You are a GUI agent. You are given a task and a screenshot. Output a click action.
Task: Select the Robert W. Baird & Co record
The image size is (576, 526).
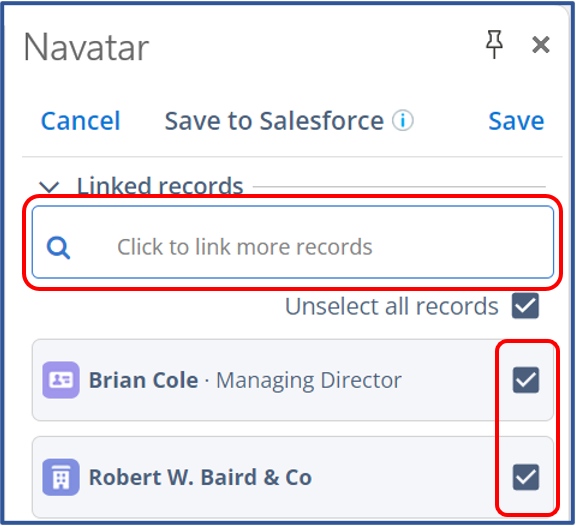tap(293, 477)
